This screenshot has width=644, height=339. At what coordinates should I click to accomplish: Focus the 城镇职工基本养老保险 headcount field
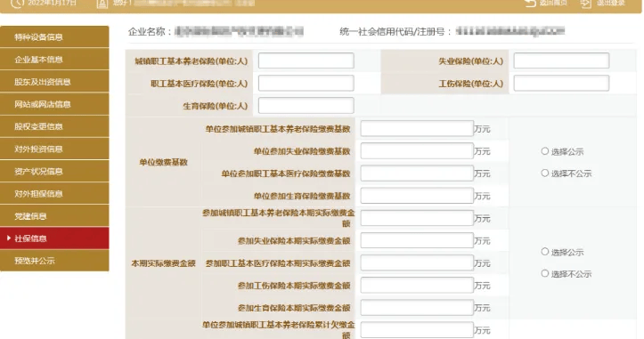click(x=306, y=61)
